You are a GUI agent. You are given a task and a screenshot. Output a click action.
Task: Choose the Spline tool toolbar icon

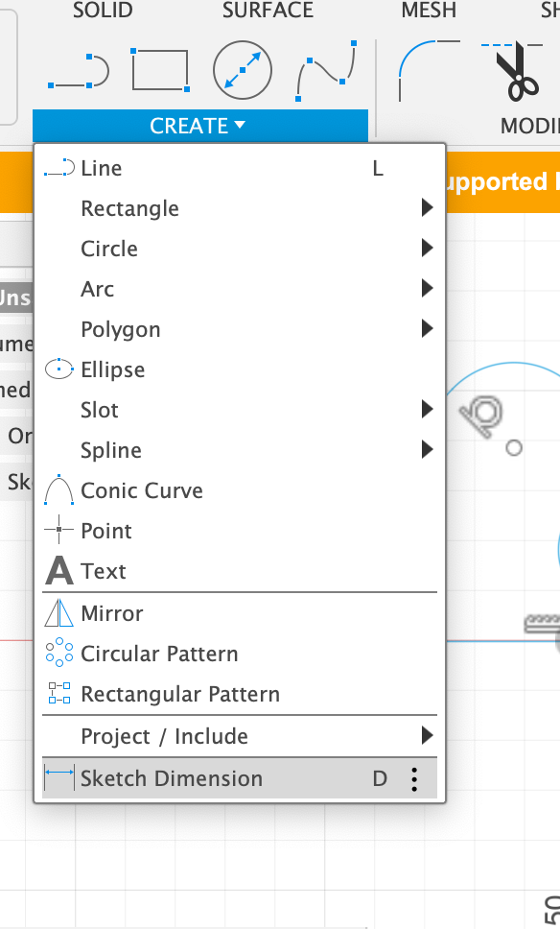click(326, 71)
